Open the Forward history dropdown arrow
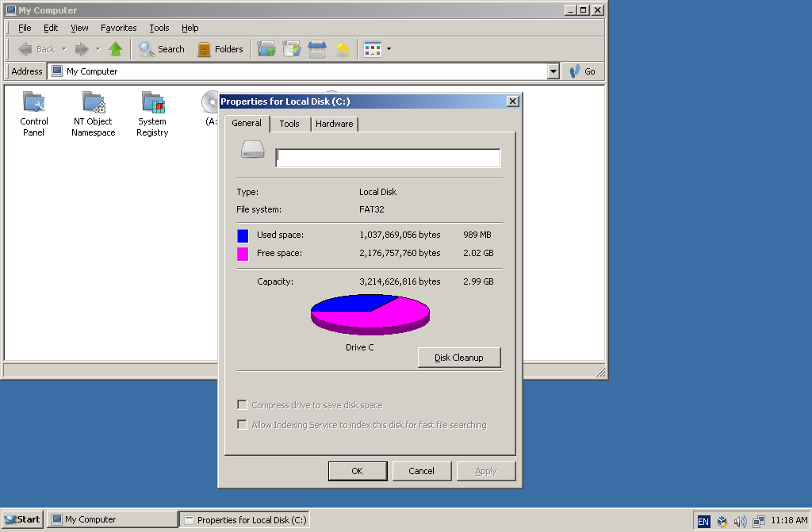The width and height of the screenshot is (812, 532). (x=98, y=49)
